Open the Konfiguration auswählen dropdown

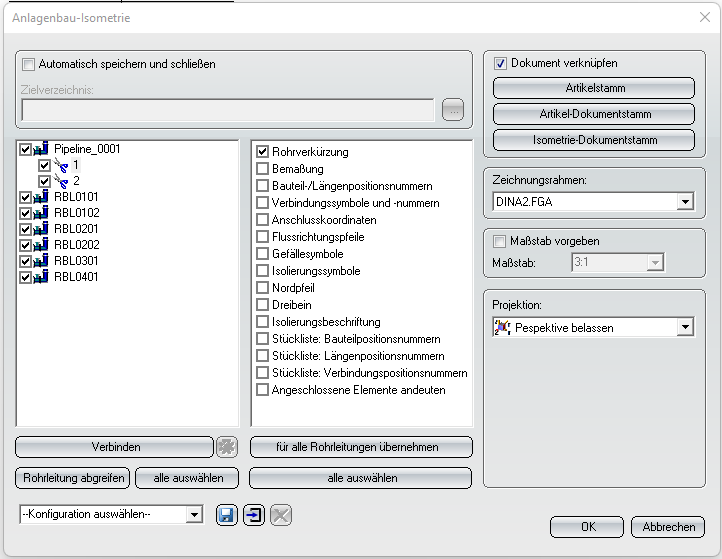click(x=194, y=514)
